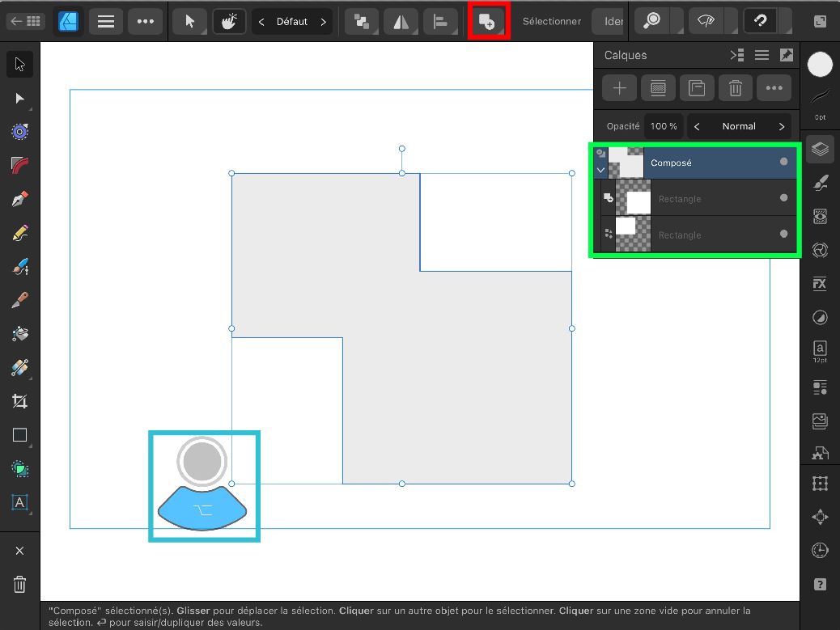Screen dimensions: 840x630
Task: Select the Transparency tool
Action: [19, 368]
